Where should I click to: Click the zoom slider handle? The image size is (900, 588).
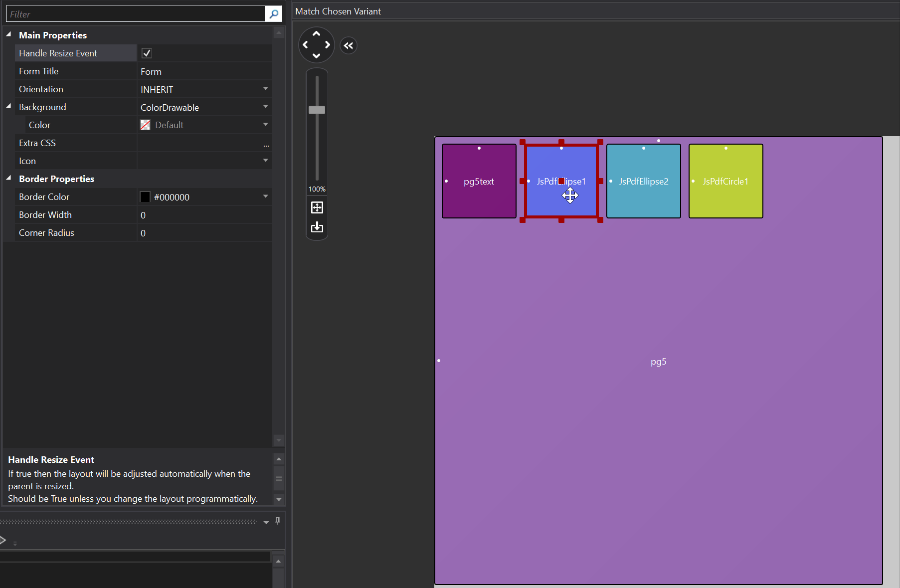click(317, 110)
